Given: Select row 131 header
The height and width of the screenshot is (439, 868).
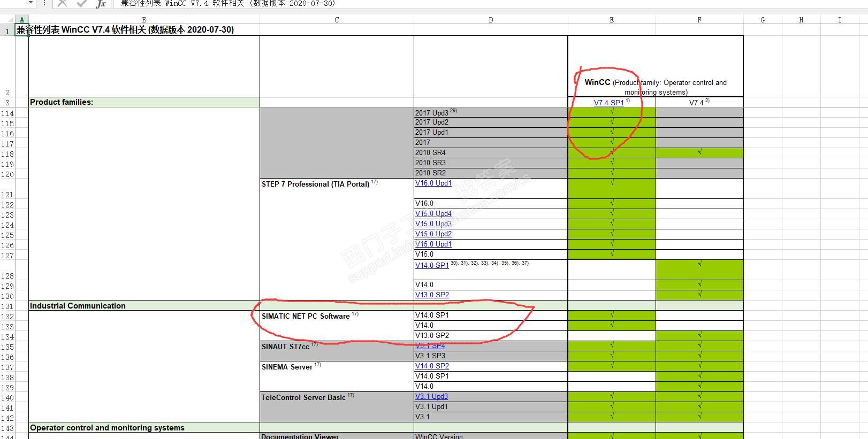Looking at the screenshot, I should 7,306.
